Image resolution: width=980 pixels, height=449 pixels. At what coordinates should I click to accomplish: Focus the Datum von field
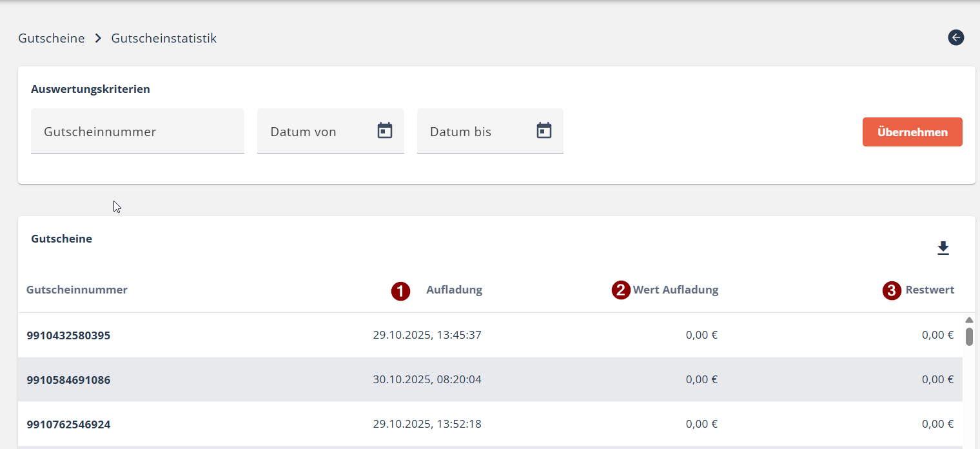coord(331,131)
